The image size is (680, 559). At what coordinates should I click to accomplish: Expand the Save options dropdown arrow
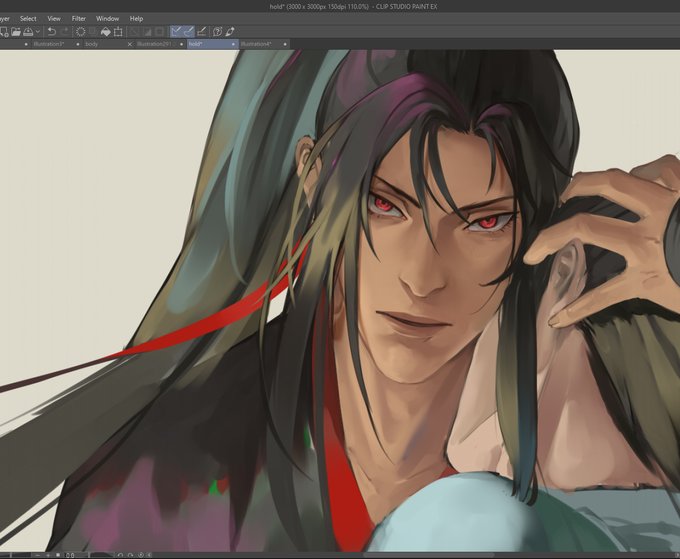38,32
